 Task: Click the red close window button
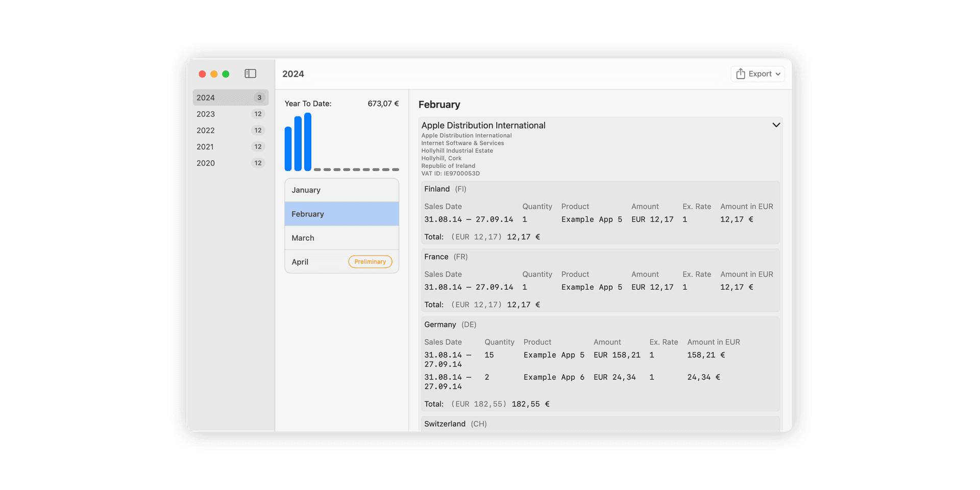(x=202, y=74)
